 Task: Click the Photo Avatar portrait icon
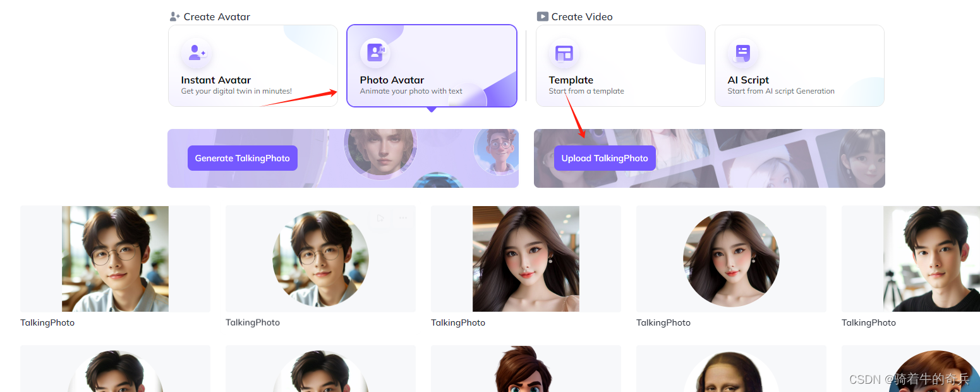(x=375, y=53)
